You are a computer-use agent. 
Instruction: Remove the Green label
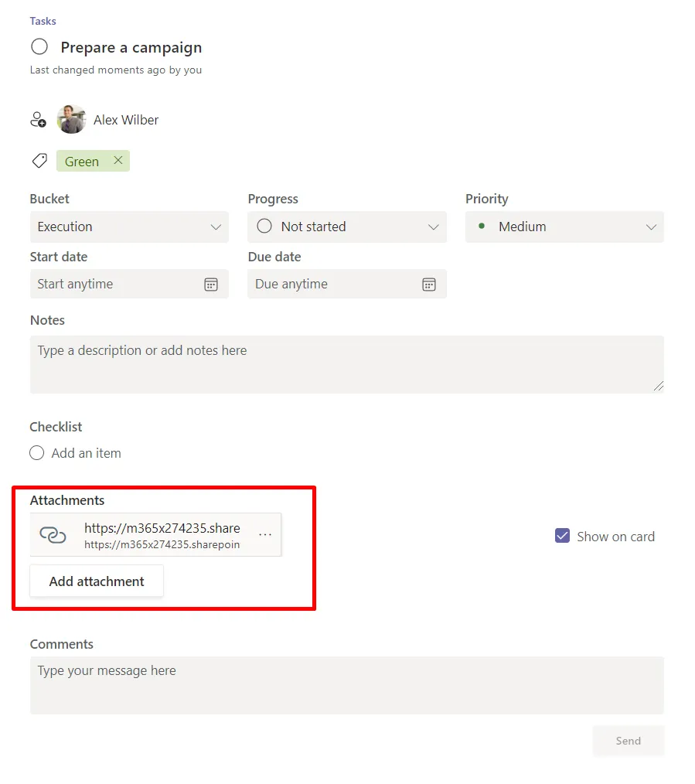118,161
